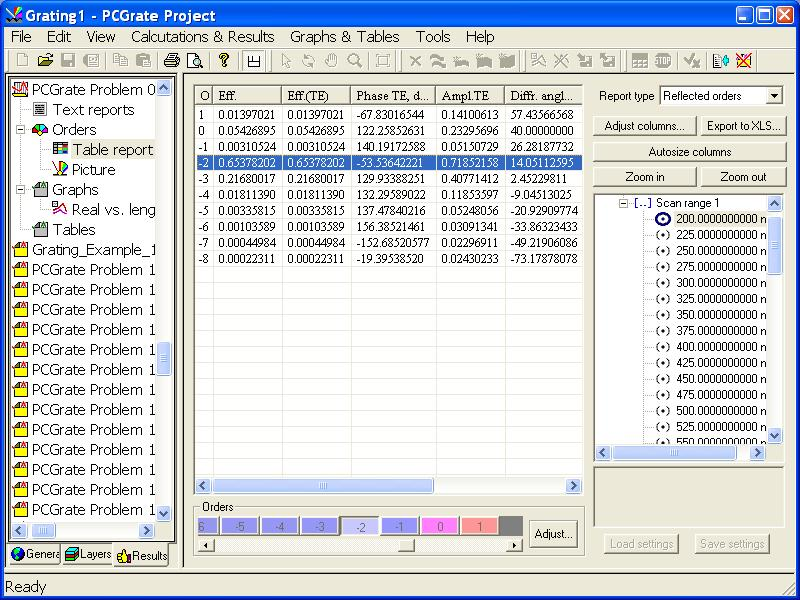Image resolution: width=800 pixels, height=600 pixels.
Task: Click the rotate tool icon
Action: (x=308, y=61)
